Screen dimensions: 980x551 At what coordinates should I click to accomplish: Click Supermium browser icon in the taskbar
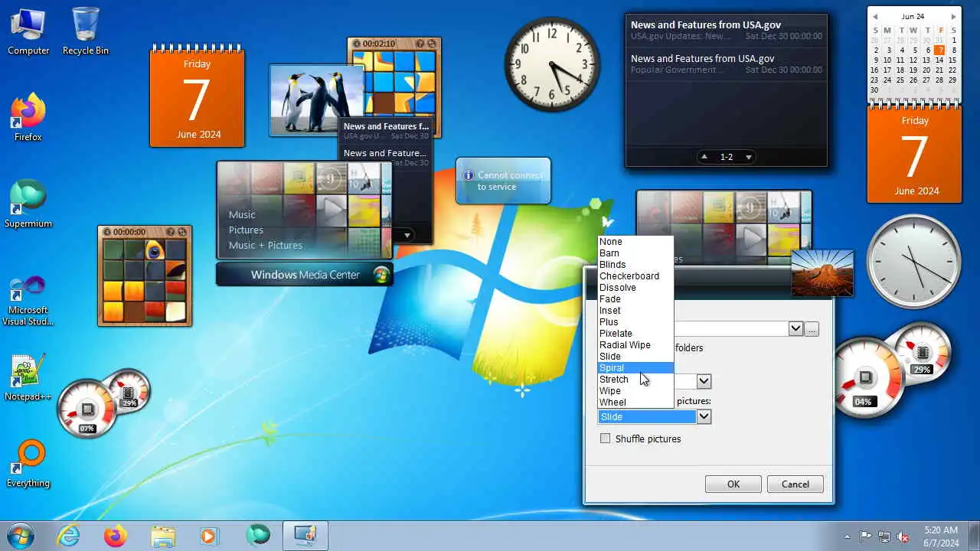coord(258,536)
